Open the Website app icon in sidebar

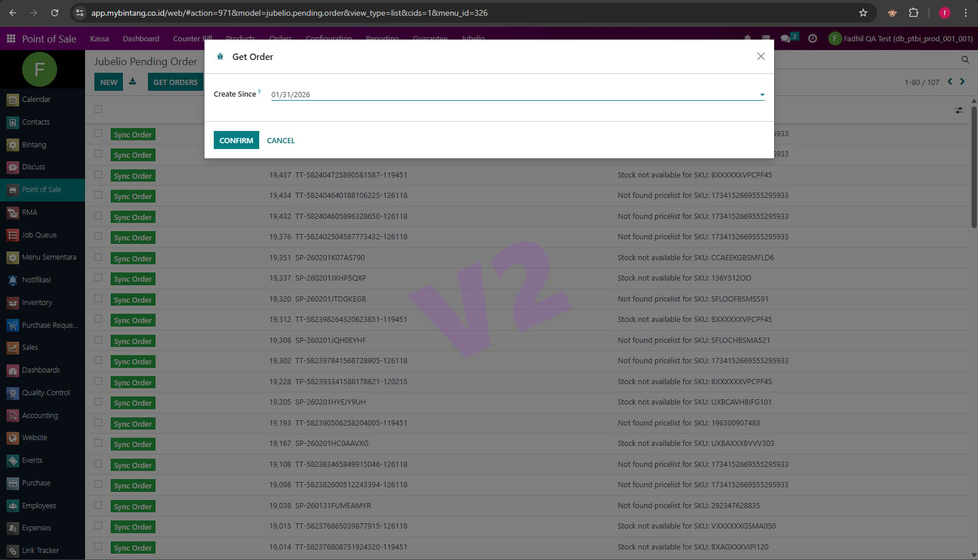13,438
